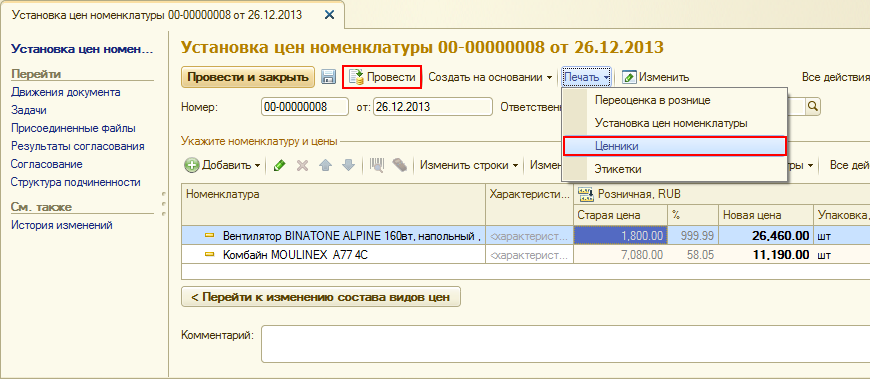Open Структура подчиненности link
The image size is (870, 379).
point(75,182)
